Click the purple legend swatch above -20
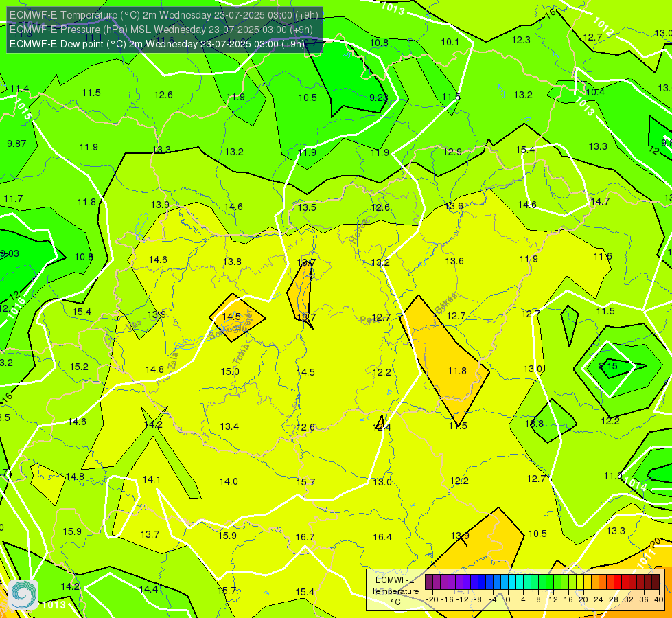This screenshot has height=618, width=672. coord(429,582)
